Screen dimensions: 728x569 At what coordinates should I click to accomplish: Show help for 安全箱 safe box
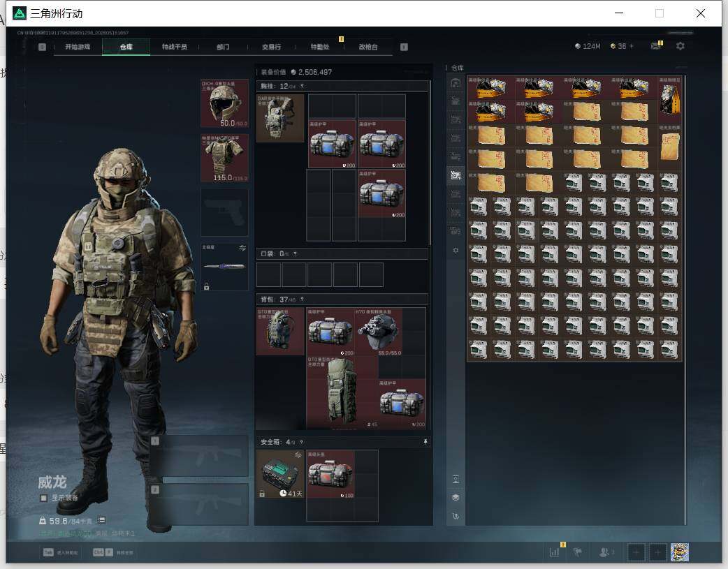pyautogui.click(x=301, y=442)
